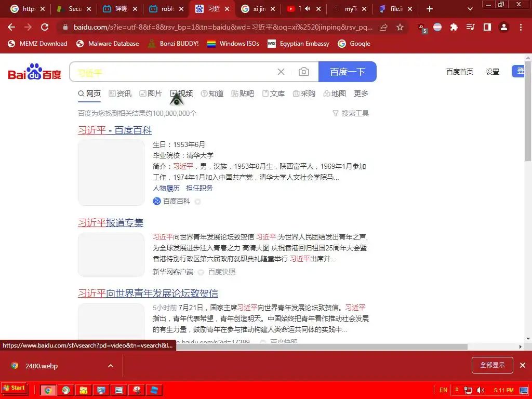Image resolution: width=532 pixels, height=399 pixels.
Task: Open image search via camera icon
Action: click(x=303, y=72)
